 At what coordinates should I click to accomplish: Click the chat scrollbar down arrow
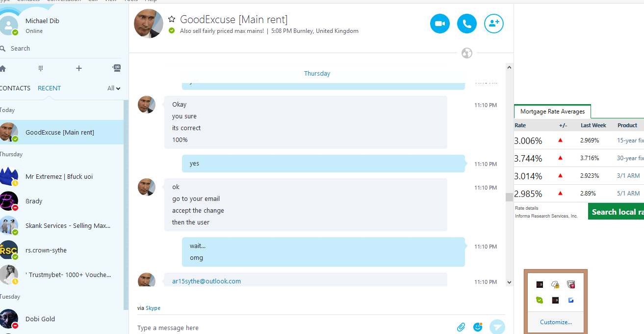click(509, 282)
